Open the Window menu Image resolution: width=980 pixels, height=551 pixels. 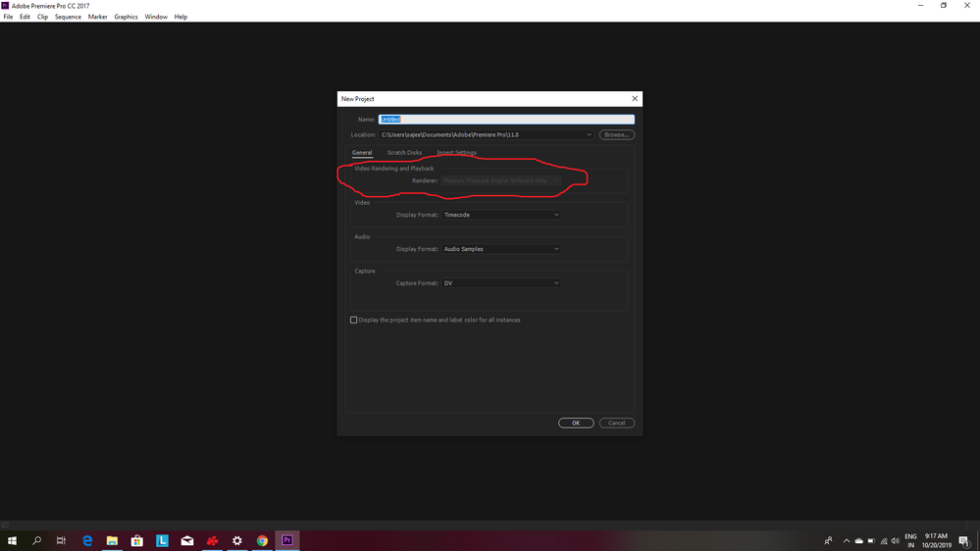tap(156, 17)
